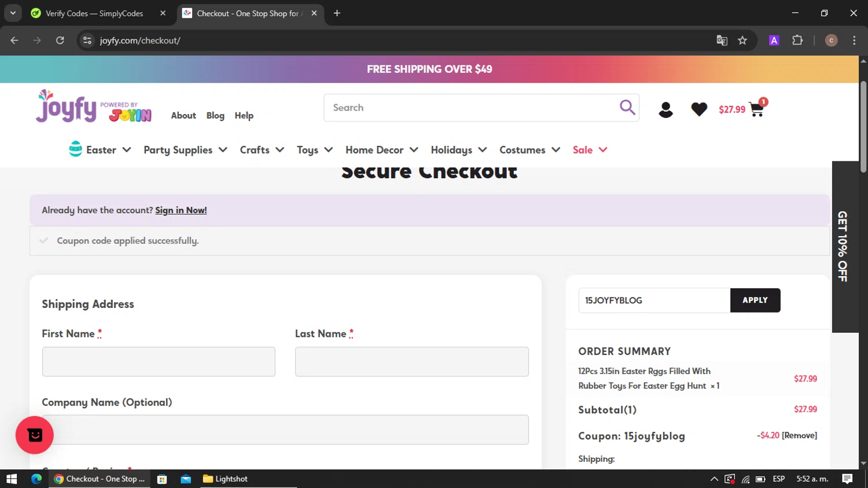Open the user account icon
This screenshot has width=868, height=488.
point(665,109)
